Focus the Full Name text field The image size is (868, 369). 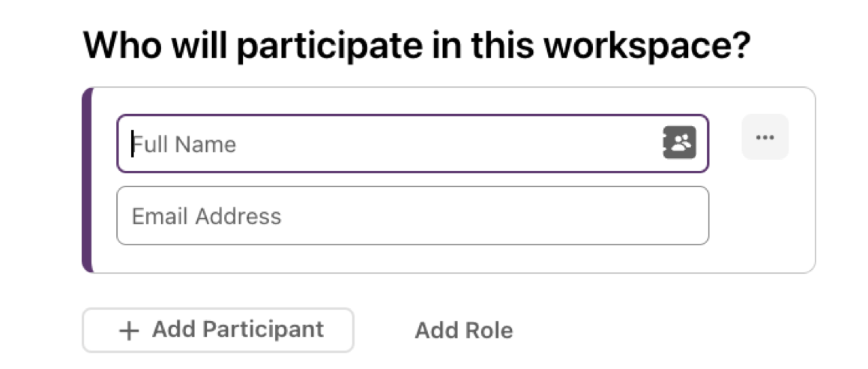point(412,143)
